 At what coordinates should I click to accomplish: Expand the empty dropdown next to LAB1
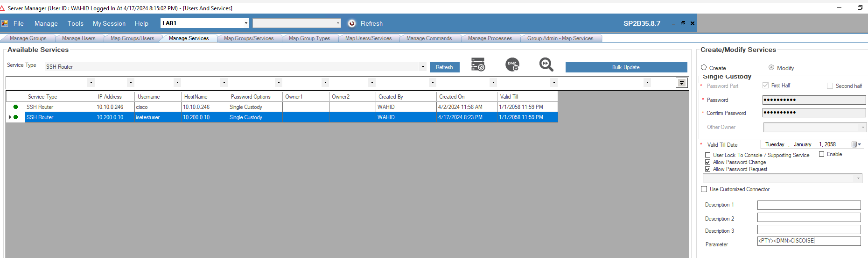(x=338, y=23)
